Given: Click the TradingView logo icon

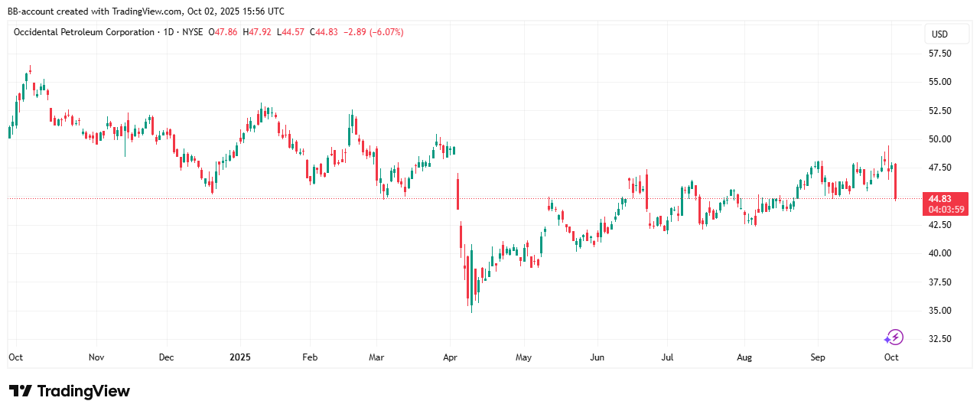Looking at the screenshot, I should pyautogui.click(x=20, y=391).
